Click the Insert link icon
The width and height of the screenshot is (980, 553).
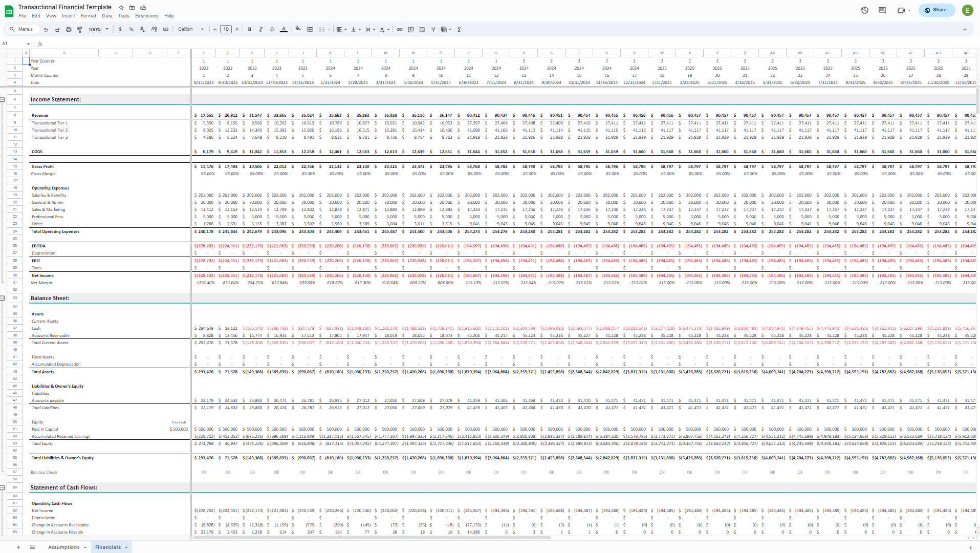[x=400, y=30]
